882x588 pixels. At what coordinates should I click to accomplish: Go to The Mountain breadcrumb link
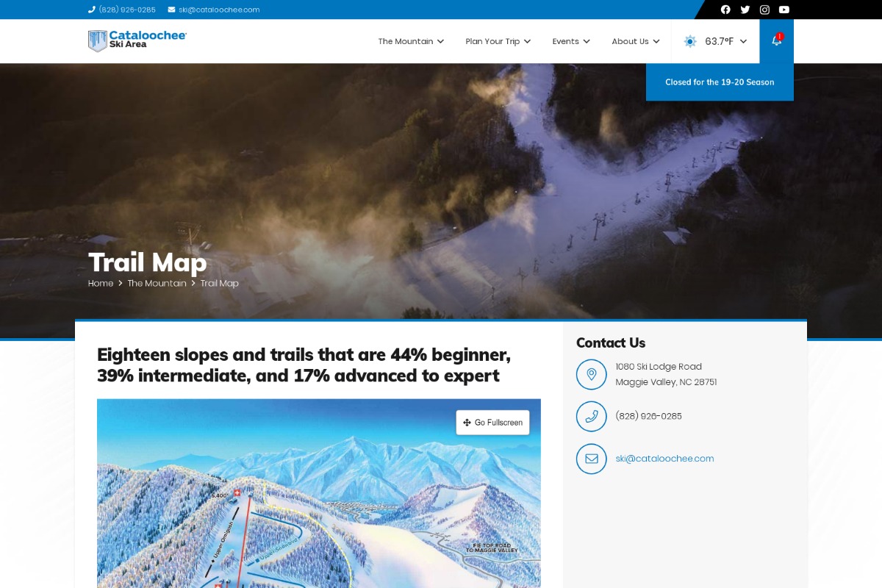click(x=157, y=283)
